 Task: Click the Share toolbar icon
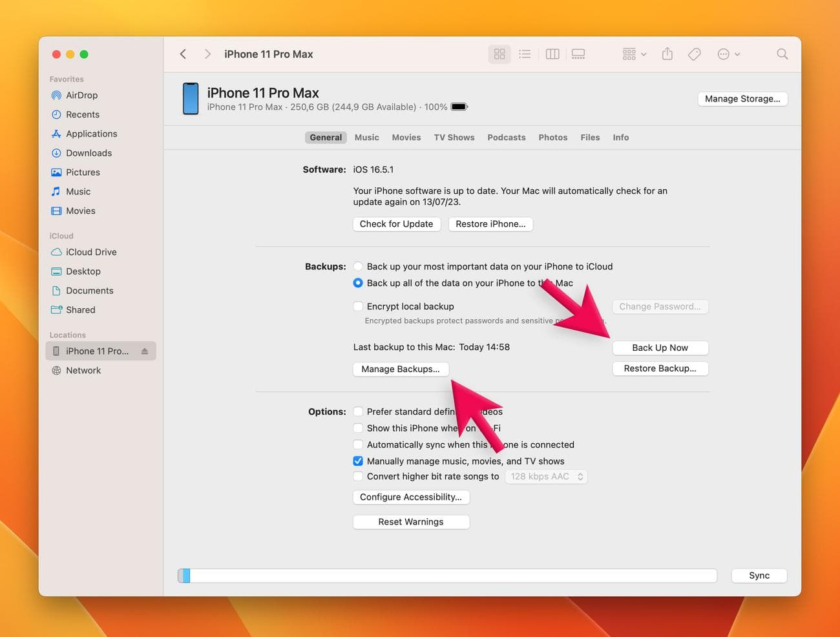tap(667, 54)
